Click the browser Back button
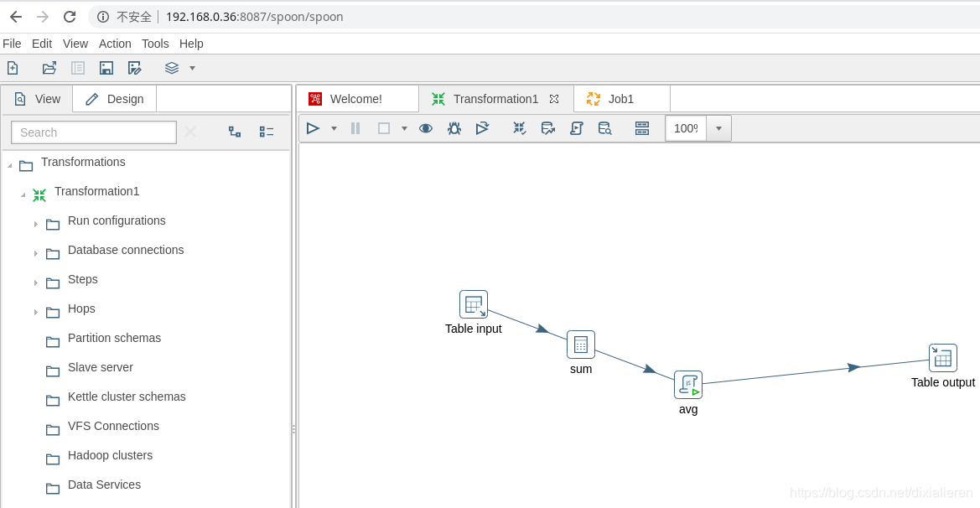Image resolution: width=980 pixels, height=508 pixels. pos(16,17)
